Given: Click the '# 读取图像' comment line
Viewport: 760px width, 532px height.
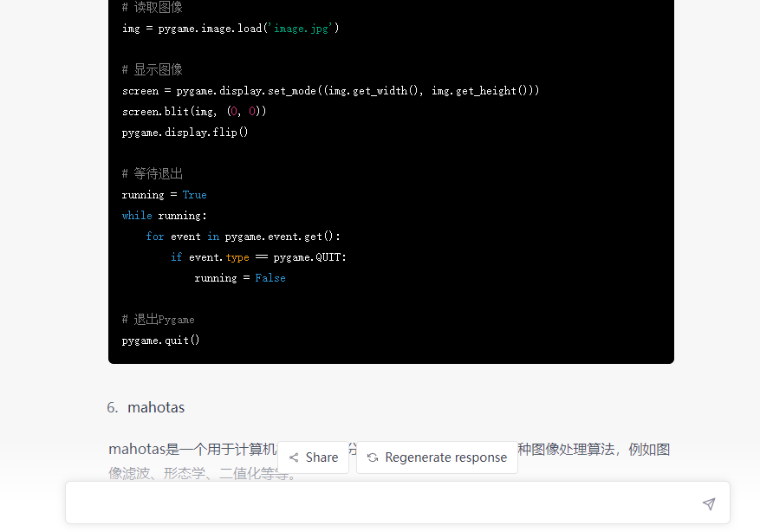Looking at the screenshot, I should tap(152, 8).
